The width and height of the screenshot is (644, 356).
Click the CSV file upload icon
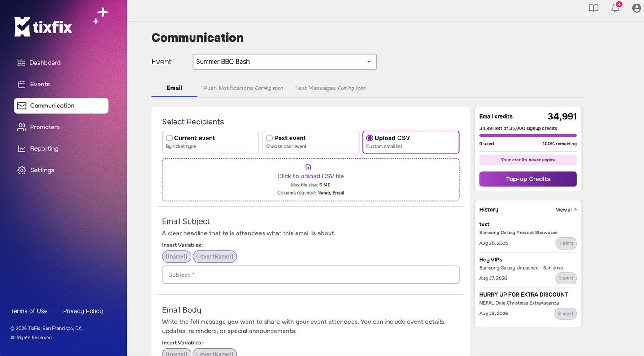tap(308, 167)
